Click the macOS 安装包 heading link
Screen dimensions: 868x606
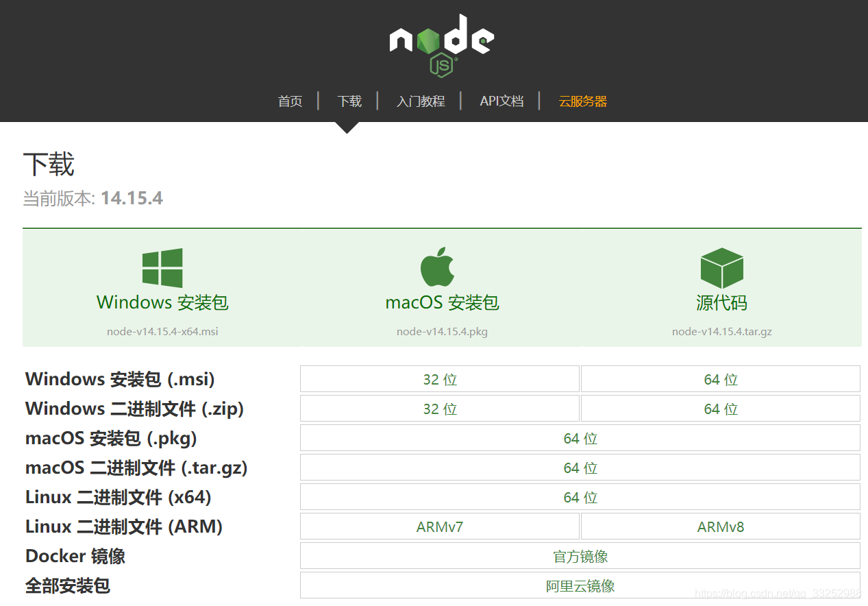(442, 302)
